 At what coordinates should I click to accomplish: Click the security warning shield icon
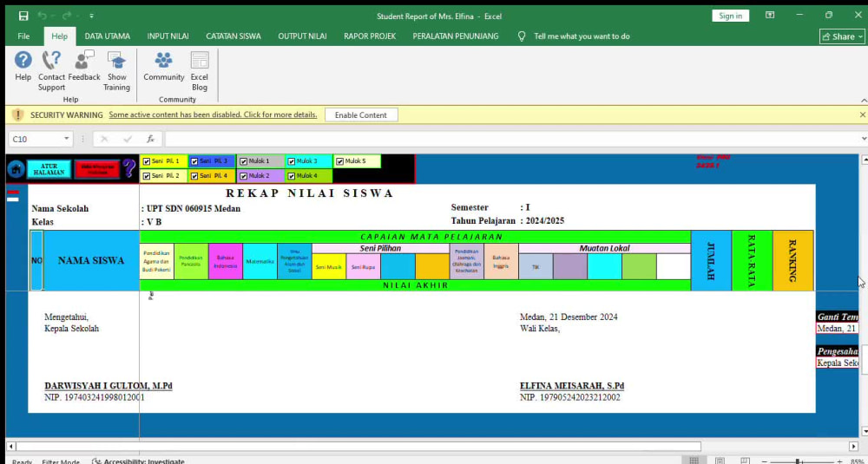[x=18, y=115]
